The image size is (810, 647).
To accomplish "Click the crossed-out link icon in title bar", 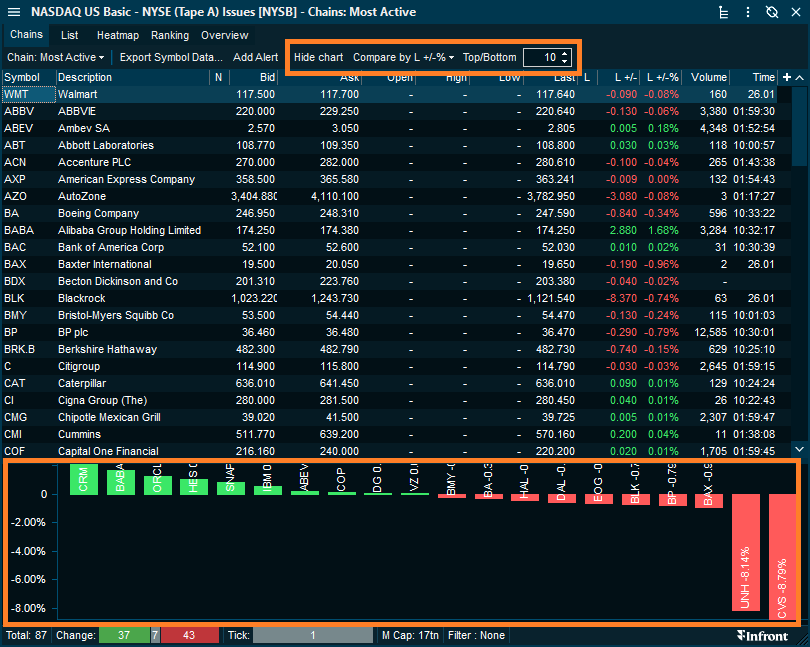I will (771, 12).
